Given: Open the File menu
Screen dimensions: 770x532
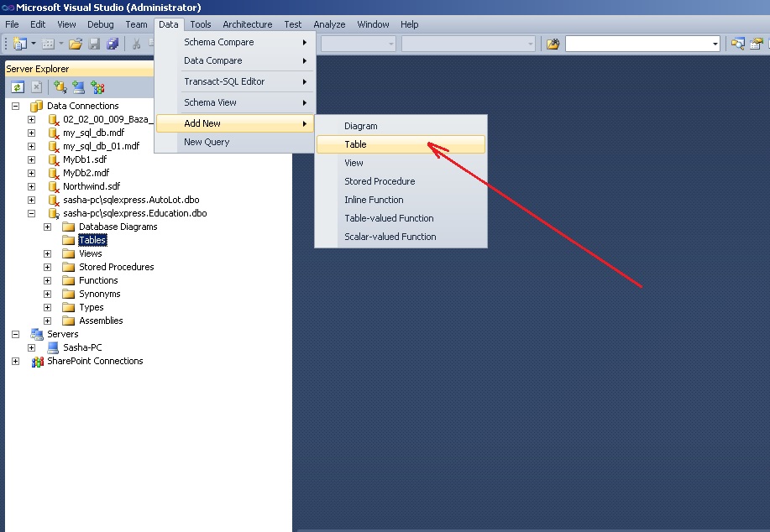Looking at the screenshot, I should pos(12,24).
